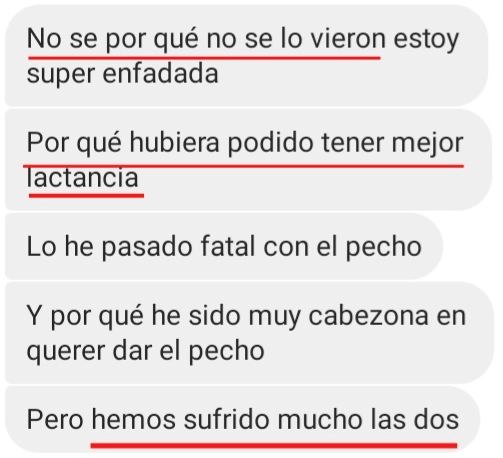Click the word 'fatal' in the third message

[x=228, y=246]
